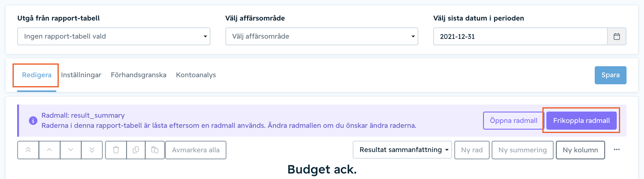Click the paste clipboard icon
The height and width of the screenshot is (179, 644).
[x=155, y=150]
